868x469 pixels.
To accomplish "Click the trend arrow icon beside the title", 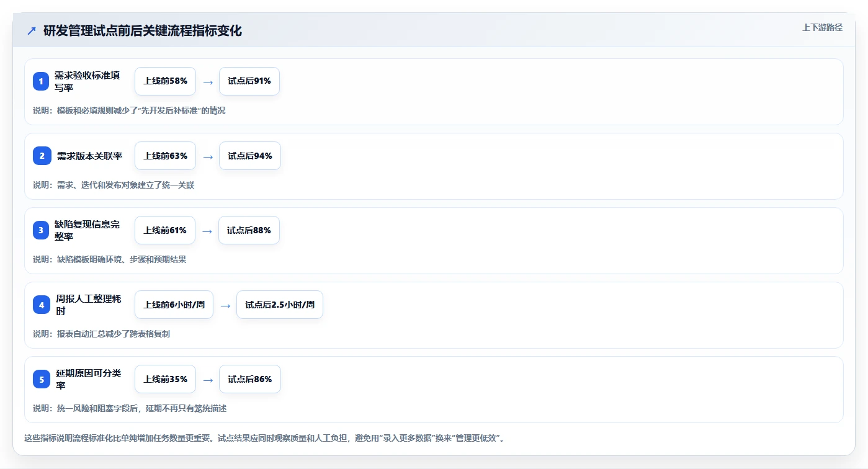I will [32, 30].
